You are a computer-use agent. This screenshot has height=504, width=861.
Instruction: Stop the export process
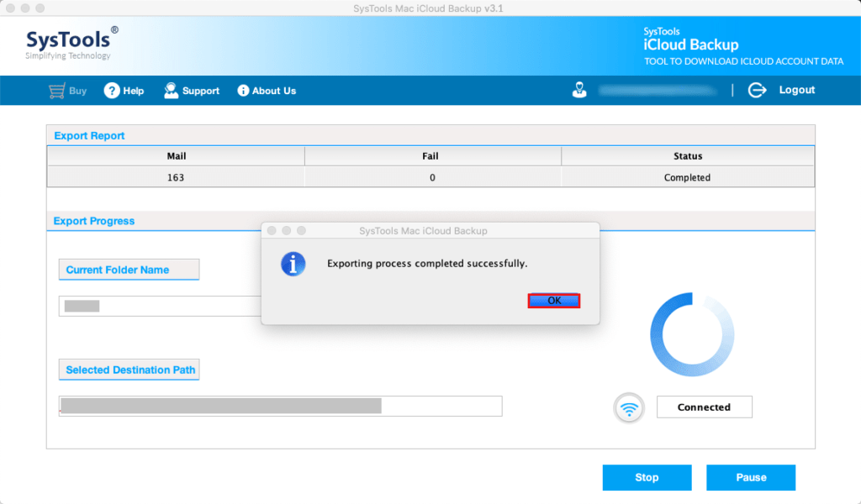click(647, 477)
